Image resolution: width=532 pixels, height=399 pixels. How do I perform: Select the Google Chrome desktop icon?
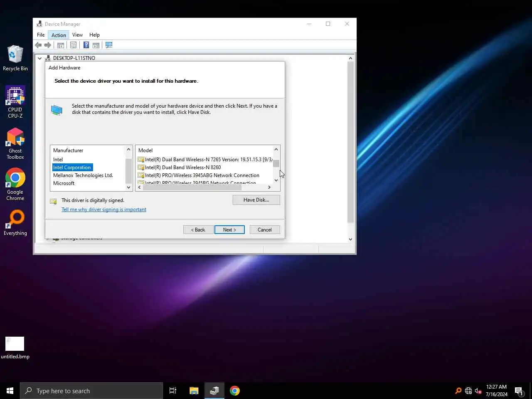[15, 185]
